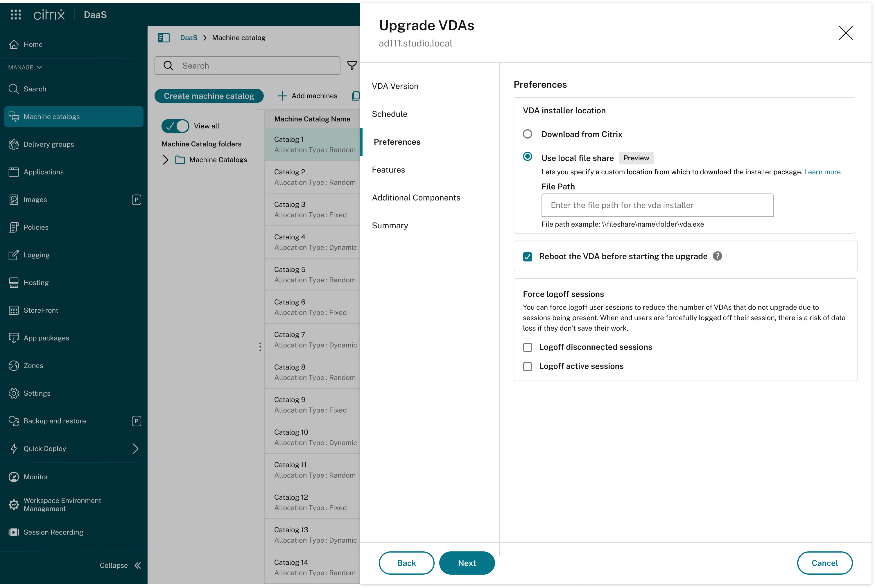Image resolution: width=875 pixels, height=588 pixels.
Task: Select Use local file share radio button
Action: 528,156
